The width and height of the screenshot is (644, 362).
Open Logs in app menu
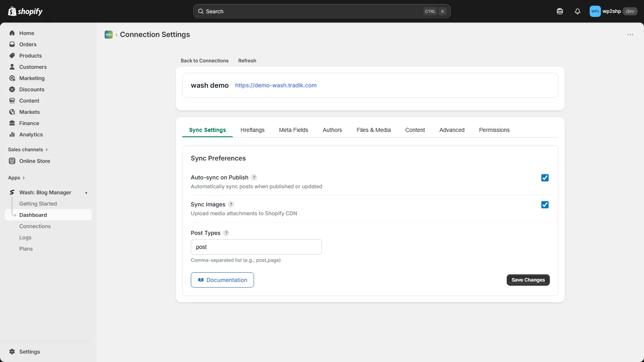pos(25,238)
